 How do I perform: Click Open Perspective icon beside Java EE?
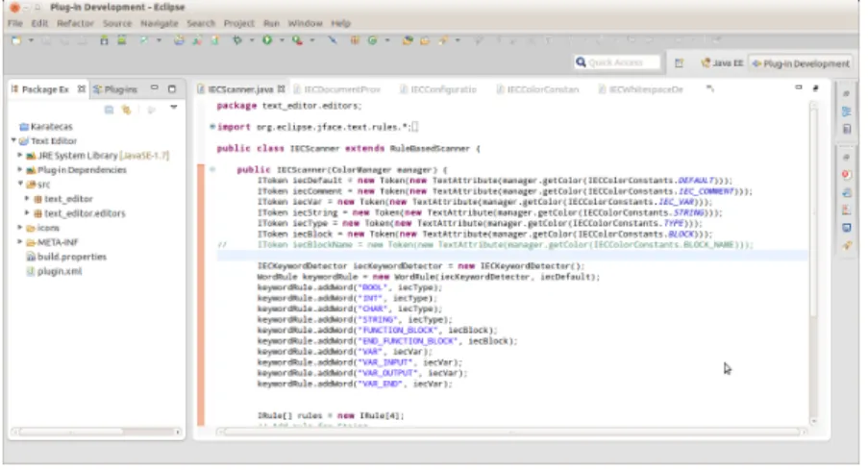point(680,63)
